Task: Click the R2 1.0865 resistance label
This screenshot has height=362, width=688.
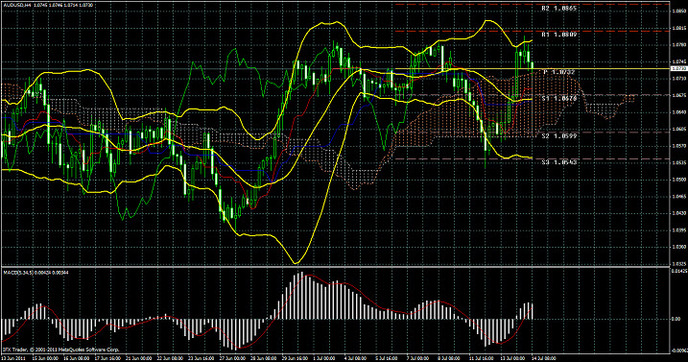Action: (x=559, y=8)
